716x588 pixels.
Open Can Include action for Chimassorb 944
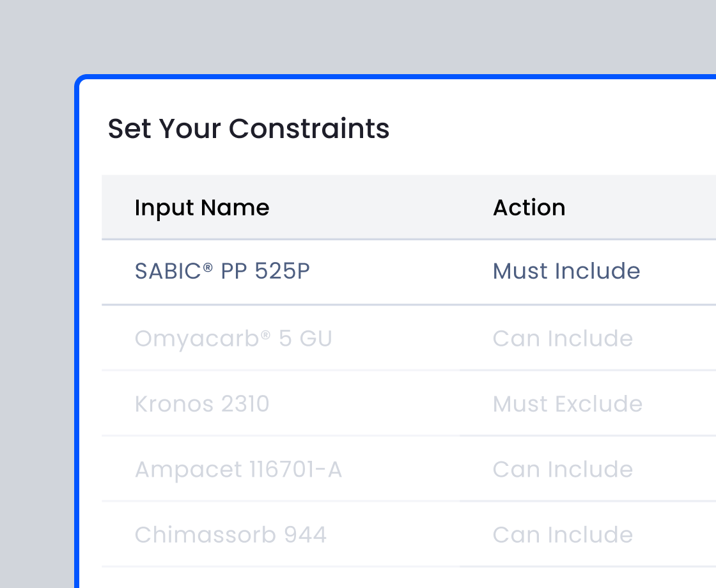(563, 535)
